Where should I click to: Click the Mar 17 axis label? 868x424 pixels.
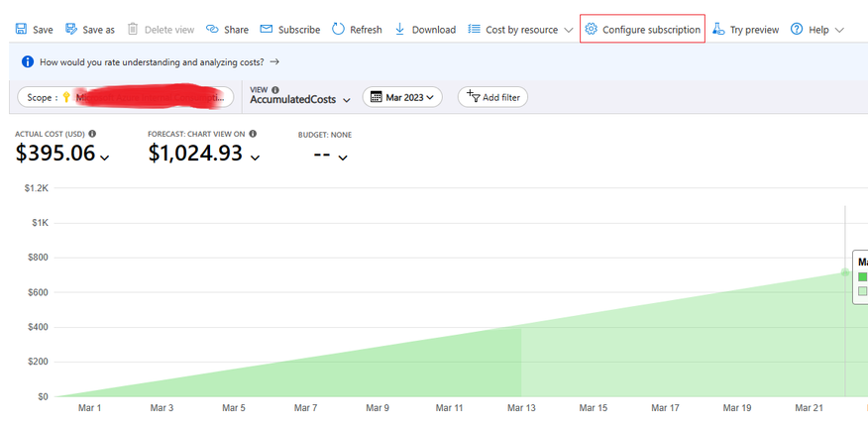point(666,408)
